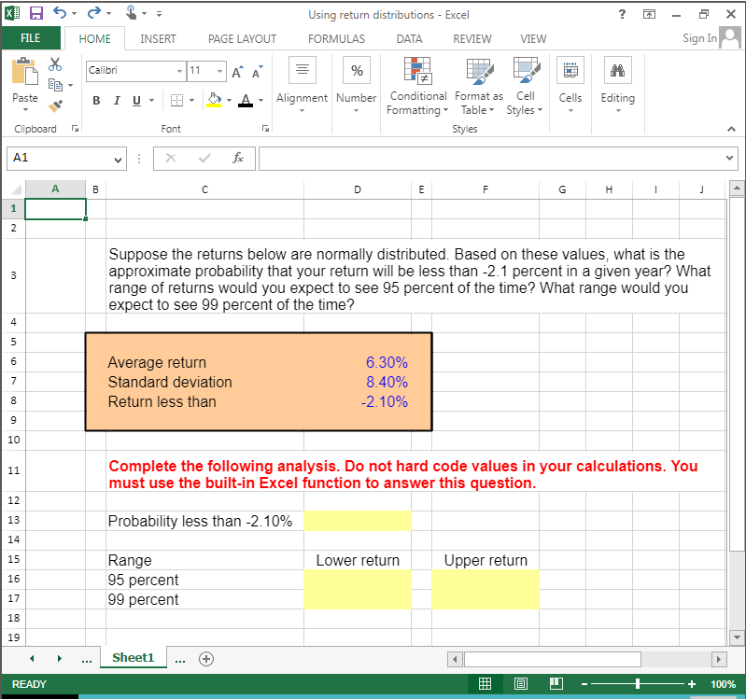Cut selection with scissors icon

(55, 64)
